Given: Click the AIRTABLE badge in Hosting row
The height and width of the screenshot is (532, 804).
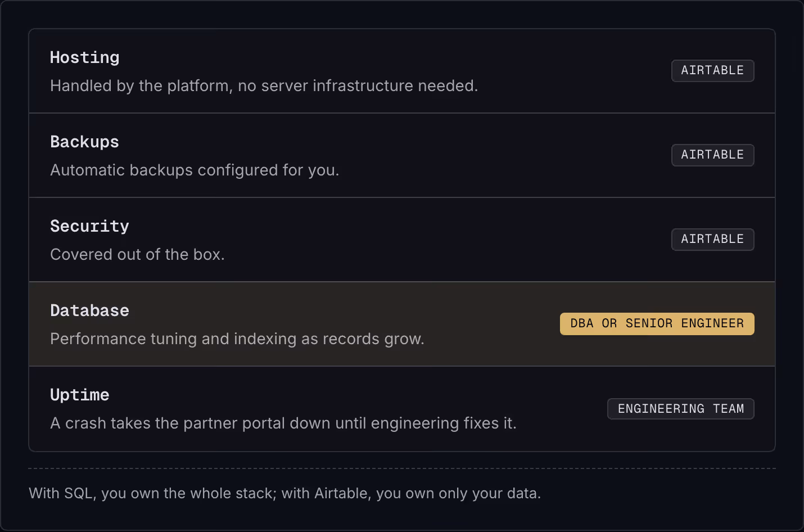Looking at the screenshot, I should (x=712, y=71).
